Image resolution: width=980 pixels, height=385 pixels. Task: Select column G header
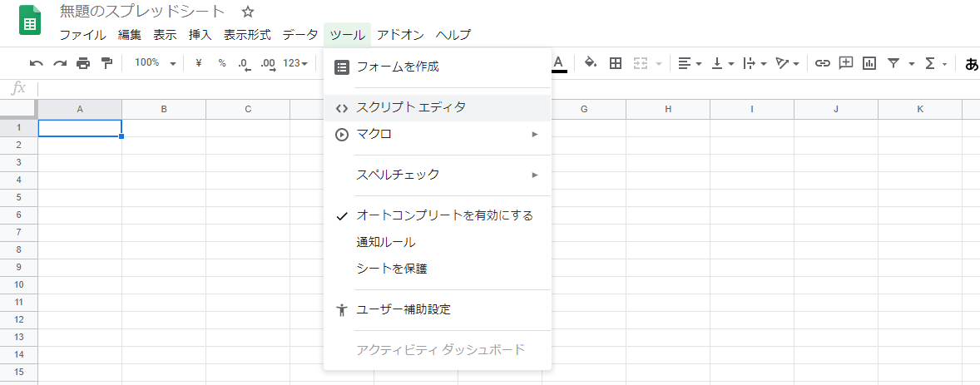coord(584,109)
